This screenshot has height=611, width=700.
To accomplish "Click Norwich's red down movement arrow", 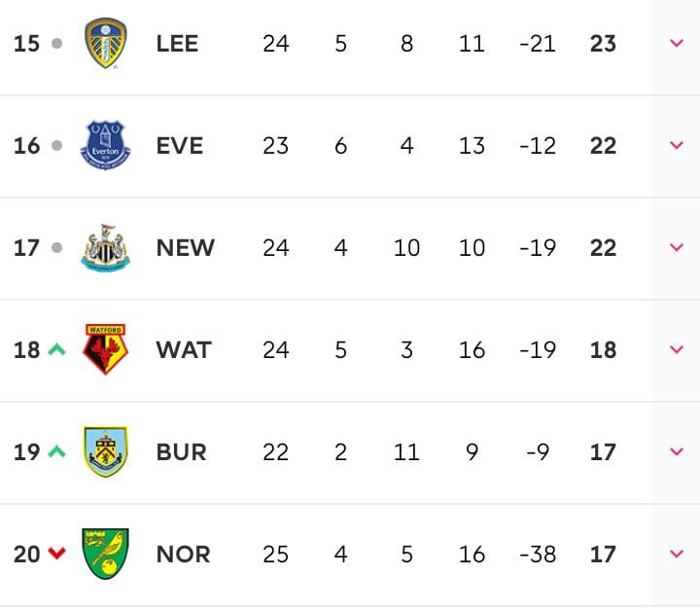I will [x=56, y=555].
